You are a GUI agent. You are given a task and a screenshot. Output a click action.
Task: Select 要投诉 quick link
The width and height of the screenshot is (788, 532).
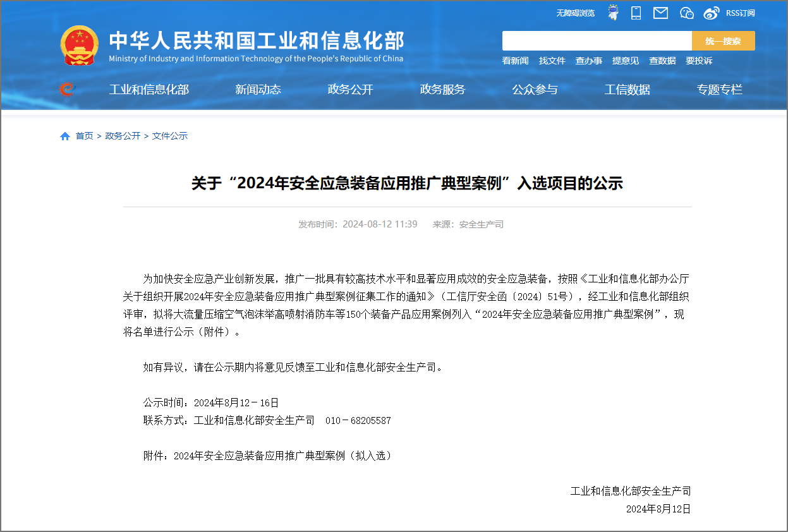(x=699, y=61)
